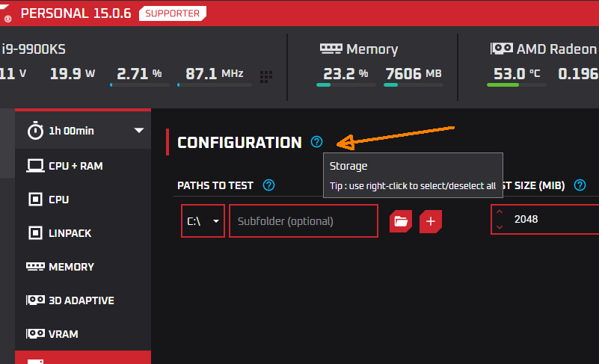This screenshot has height=364, width=599.
Task: Switch to the CPU test
Action: point(58,200)
